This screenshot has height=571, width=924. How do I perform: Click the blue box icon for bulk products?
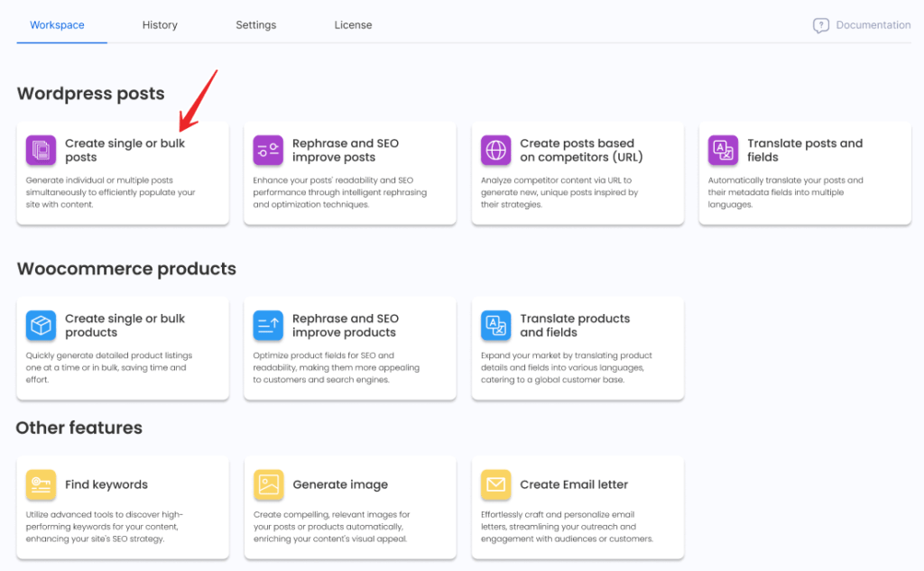(41, 326)
